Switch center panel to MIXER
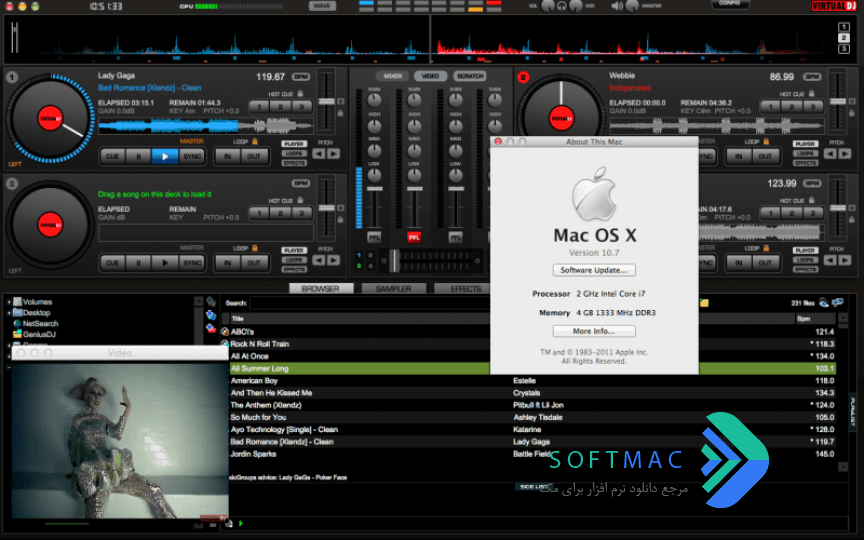Screen dimensions: 864x540 (x=392, y=76)
